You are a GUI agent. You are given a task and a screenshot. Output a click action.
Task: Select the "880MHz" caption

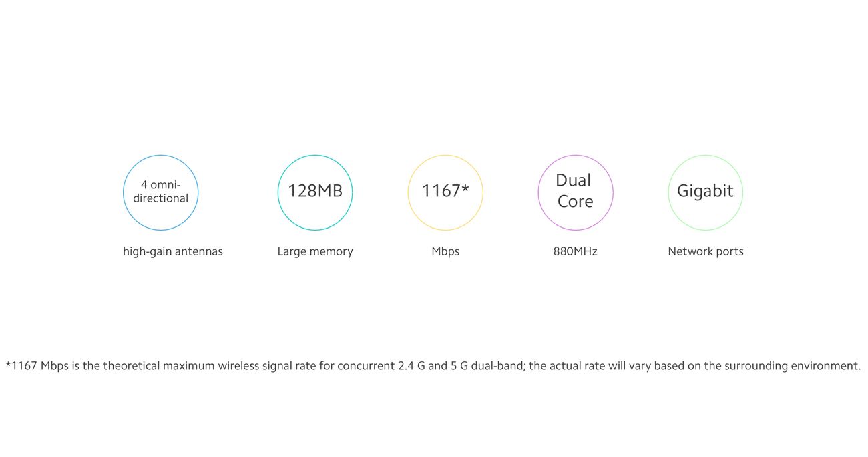(575, 251)
